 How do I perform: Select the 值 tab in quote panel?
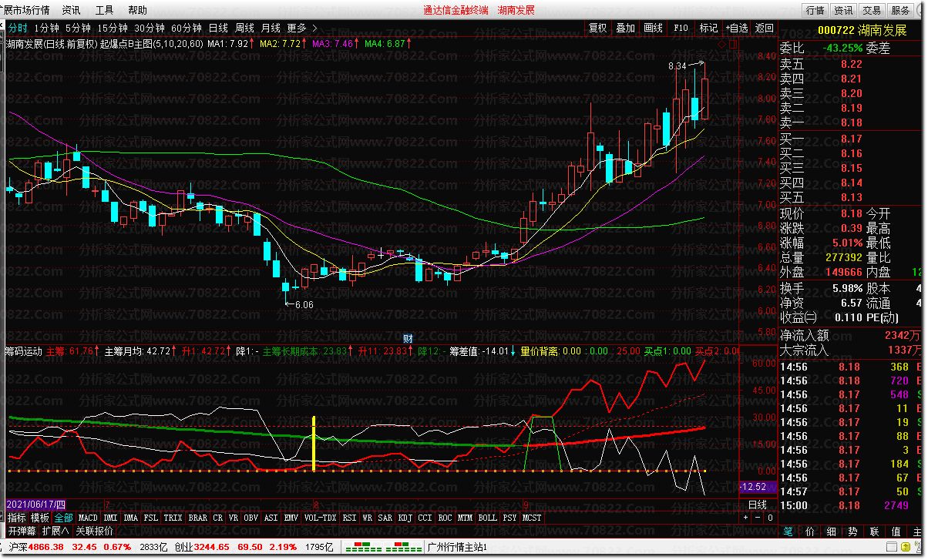pyautogui.click(x=896, y=531)
